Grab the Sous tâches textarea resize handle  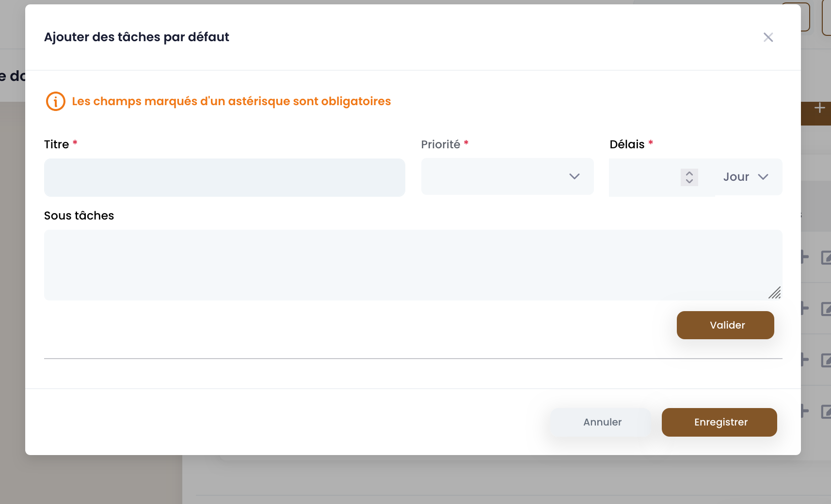[x=775, y=293]
